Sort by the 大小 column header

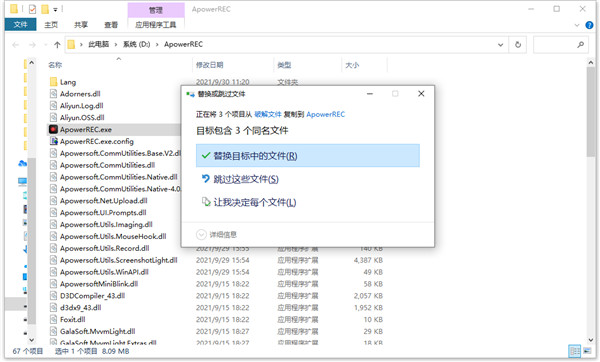pyautogui.click(x=352, y=65)
